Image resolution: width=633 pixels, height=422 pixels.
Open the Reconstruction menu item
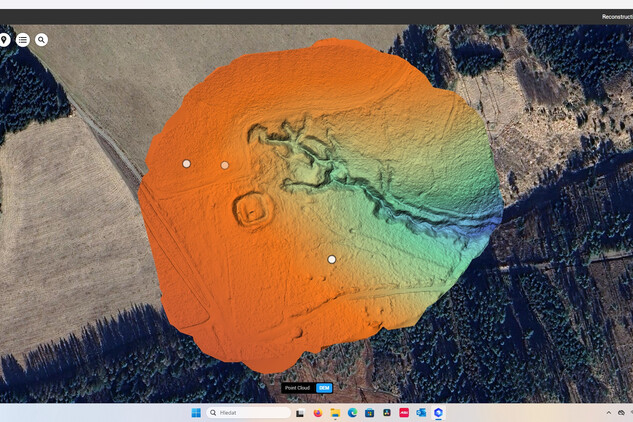pyautogui.click(x=616, y=16)
